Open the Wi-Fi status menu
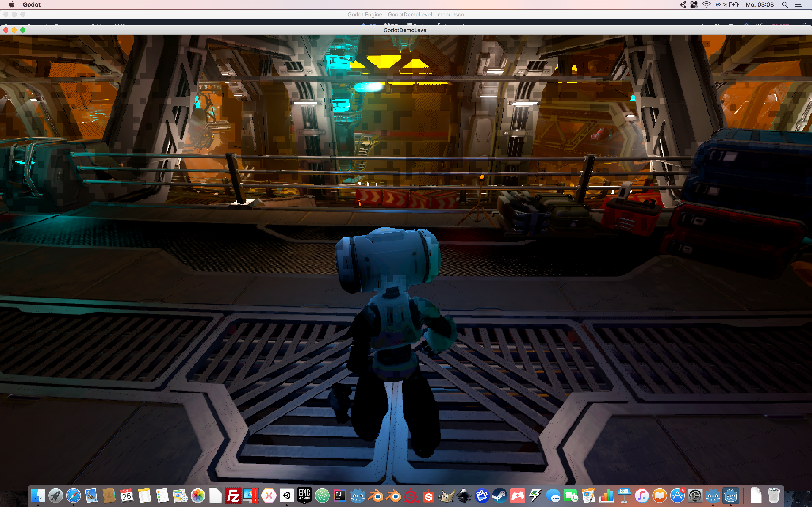The image size is (812, 507). (706, 5)
